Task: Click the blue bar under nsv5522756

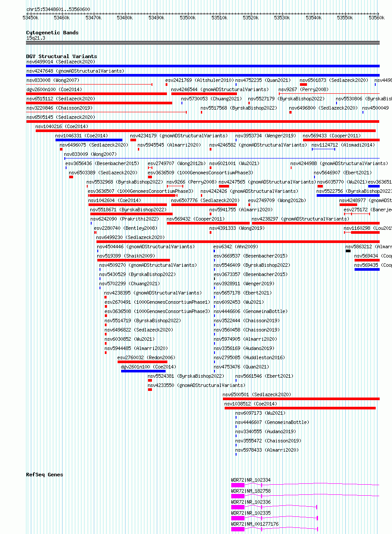Action: click(348, 195)
